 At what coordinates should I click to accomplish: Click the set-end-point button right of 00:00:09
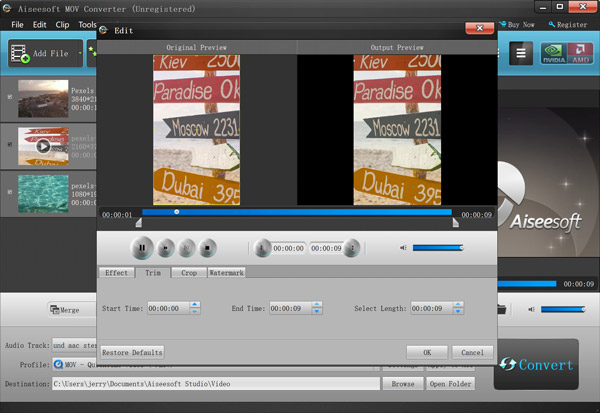352,248
